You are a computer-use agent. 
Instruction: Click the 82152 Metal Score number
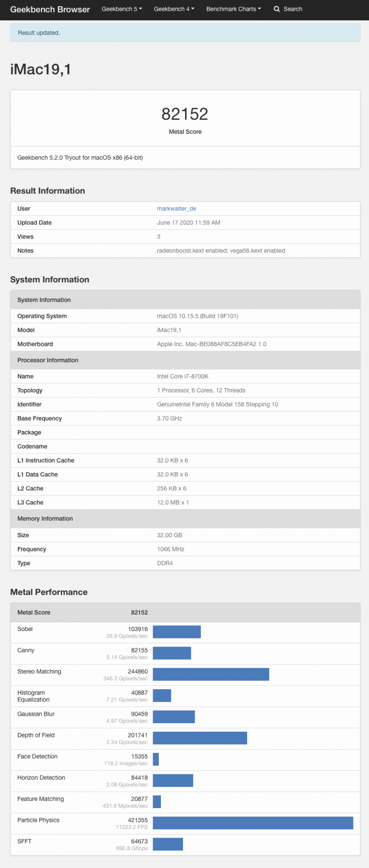(x=185, y=114)
